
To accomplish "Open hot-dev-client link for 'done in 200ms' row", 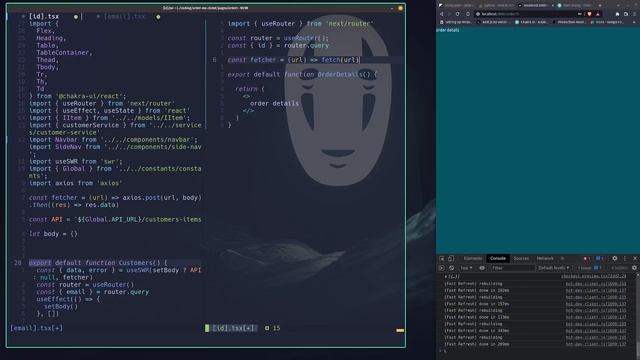I will click(x=596, y=344).
